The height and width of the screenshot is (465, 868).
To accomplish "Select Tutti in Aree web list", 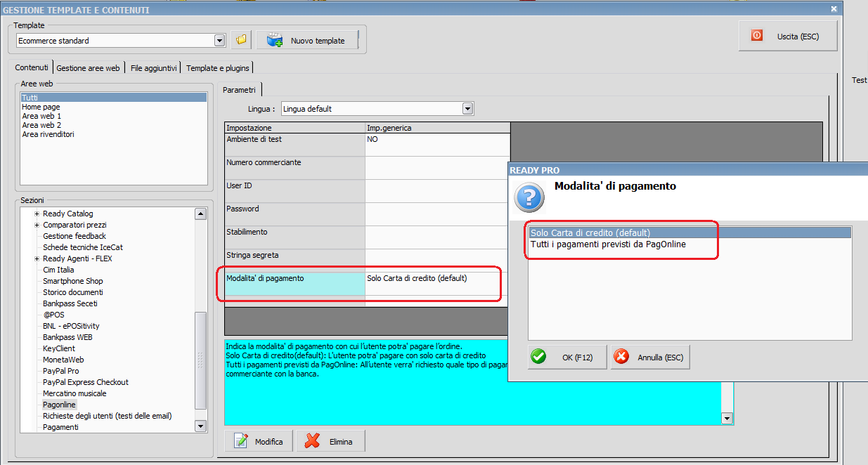I will coord(114,98).
